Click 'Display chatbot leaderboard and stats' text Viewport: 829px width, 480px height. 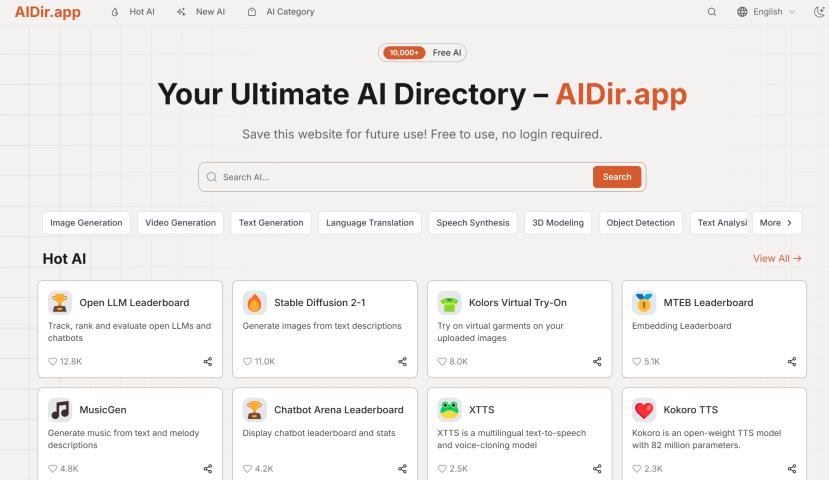[319, 433]
